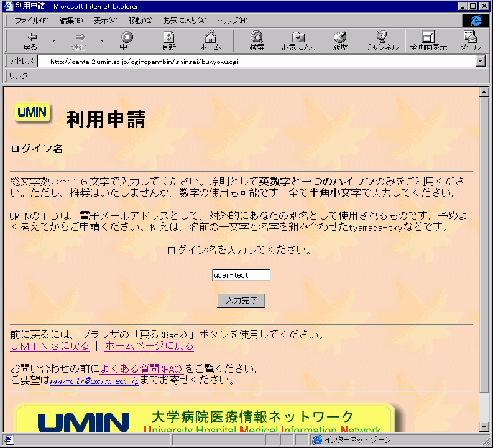493x448 pixels.
Task: Click the Back (戻る) toolbar icon
Action: point(29,41)
